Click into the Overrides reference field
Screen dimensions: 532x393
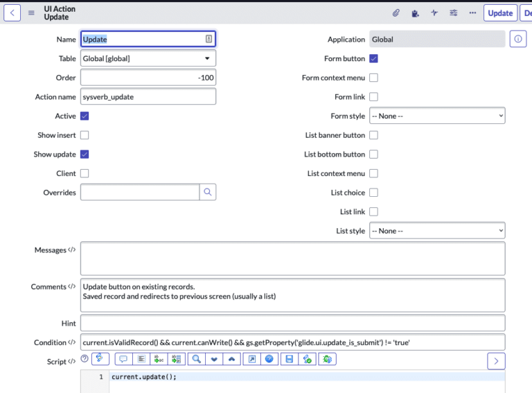tap(140, 192)
